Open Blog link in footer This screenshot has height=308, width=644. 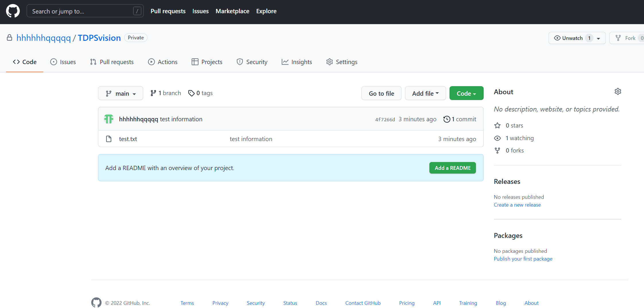(x=501, y=303)
